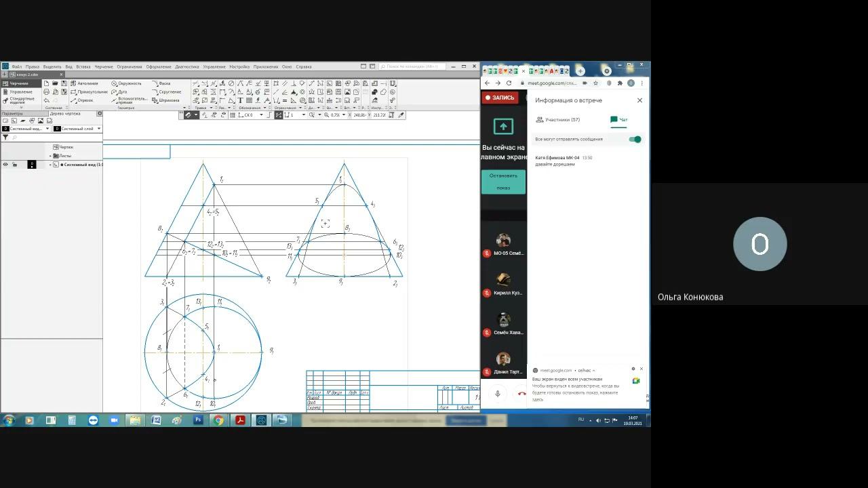868x488 pixels.
Task: Click the new document icon
Action: point(46,83)
